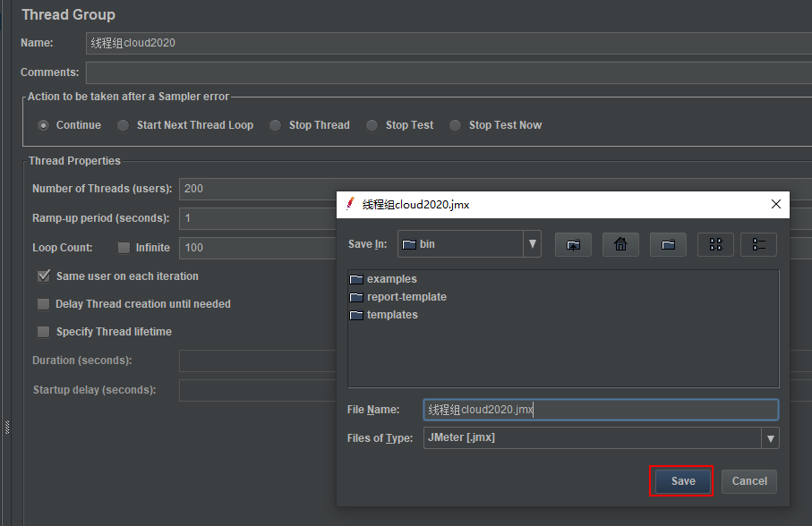This screenshot has width=812, height=526.
Task: Edit the Loop Count value field
Action: [x=258, y=248]
